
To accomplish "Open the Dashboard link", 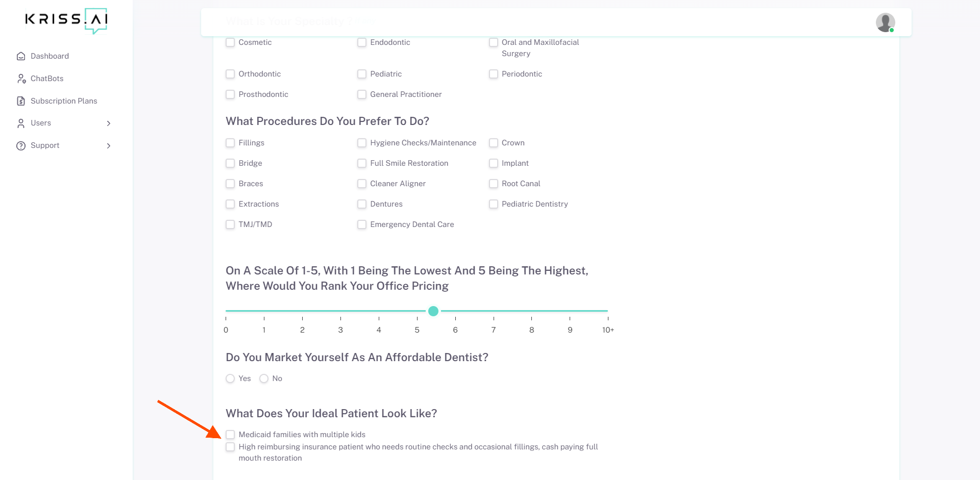I will pos(50,56).
